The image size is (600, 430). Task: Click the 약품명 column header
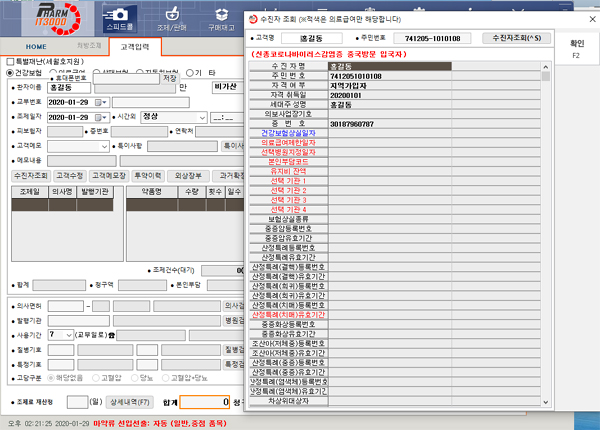point(152,192)
